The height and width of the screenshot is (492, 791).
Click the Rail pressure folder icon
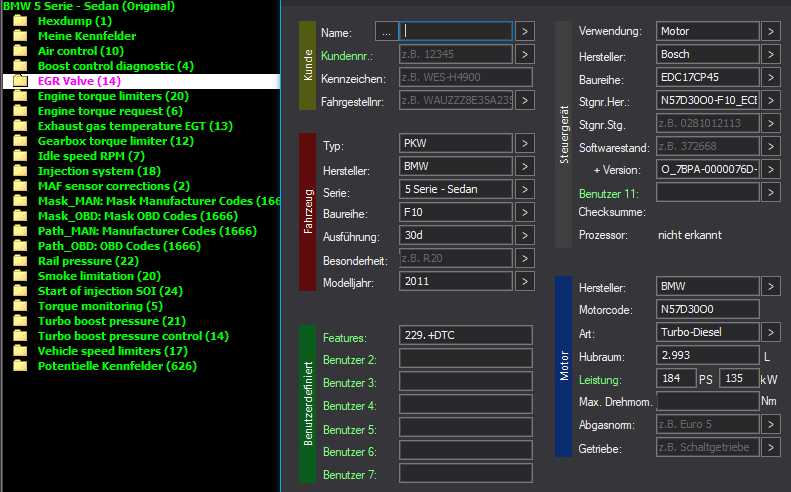pyautogui.click(x=20, y=261)
